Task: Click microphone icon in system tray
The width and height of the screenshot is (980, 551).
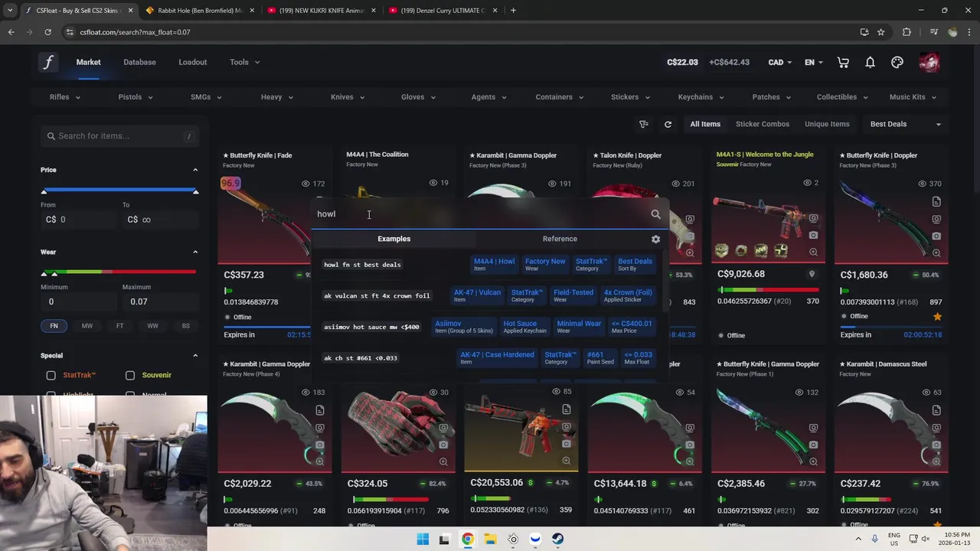Action: pyautogui.click(x=875, y=539)
